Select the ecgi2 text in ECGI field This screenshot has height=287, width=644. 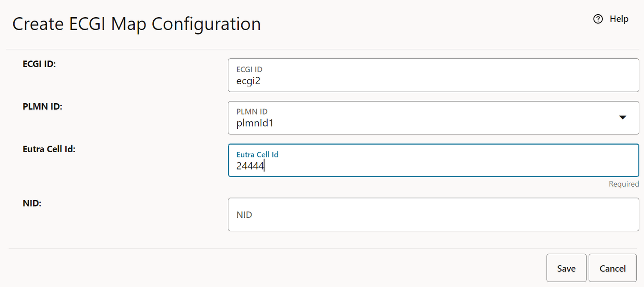pos(249,81)
